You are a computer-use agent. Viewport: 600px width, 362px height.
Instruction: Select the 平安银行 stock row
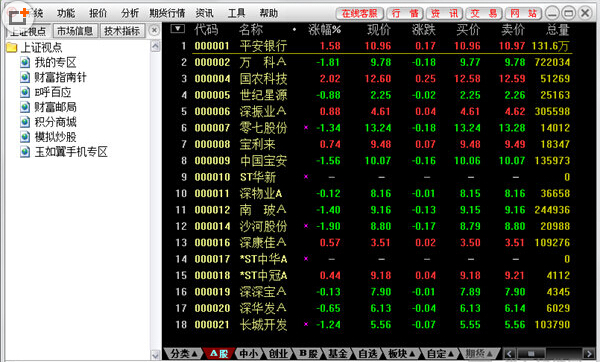click(381, 46)
